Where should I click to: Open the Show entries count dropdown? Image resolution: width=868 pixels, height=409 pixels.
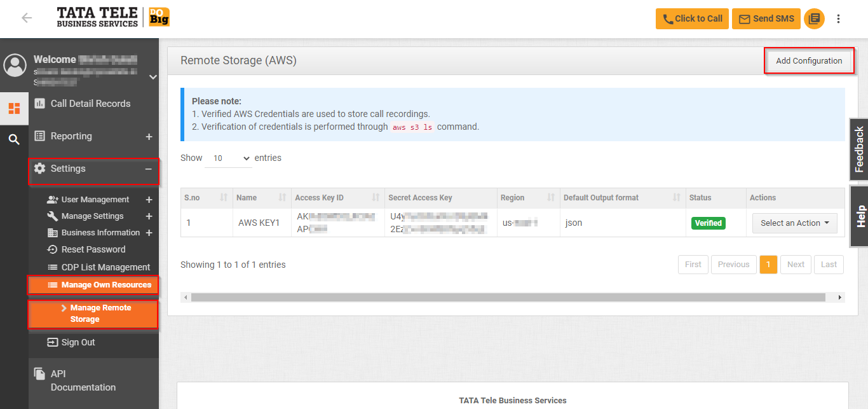point(229,158)
